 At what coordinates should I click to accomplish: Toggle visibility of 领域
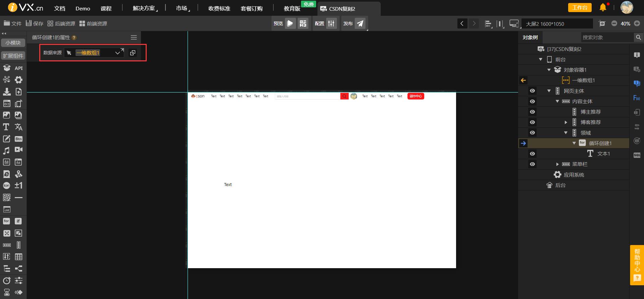[x=532, y=133]
